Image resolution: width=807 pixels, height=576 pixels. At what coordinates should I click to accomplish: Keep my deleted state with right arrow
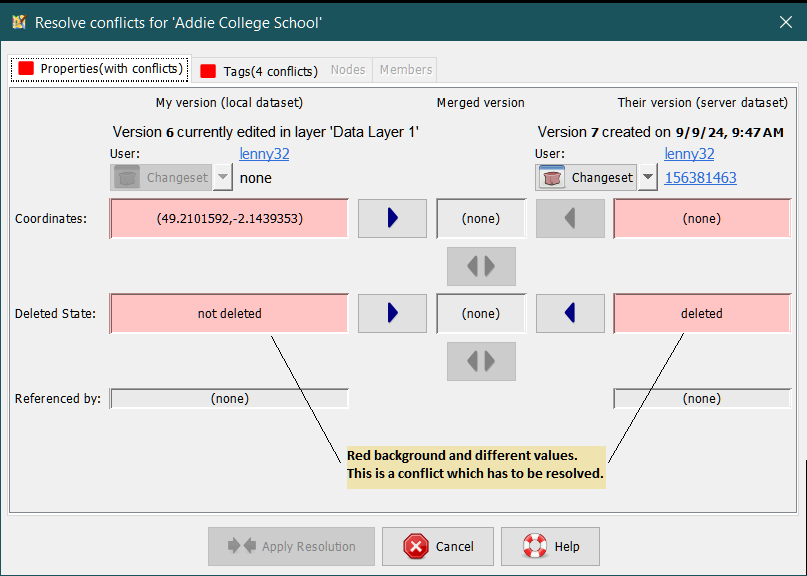[392, 313]
